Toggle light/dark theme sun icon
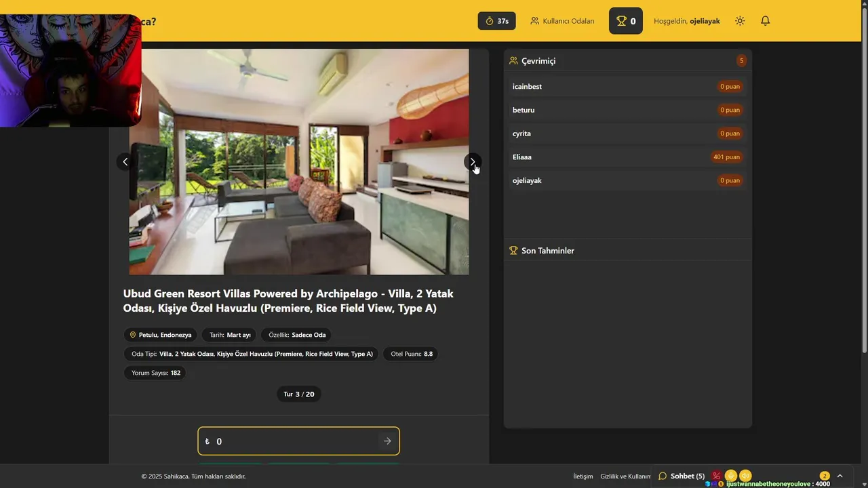 (740, 21)
